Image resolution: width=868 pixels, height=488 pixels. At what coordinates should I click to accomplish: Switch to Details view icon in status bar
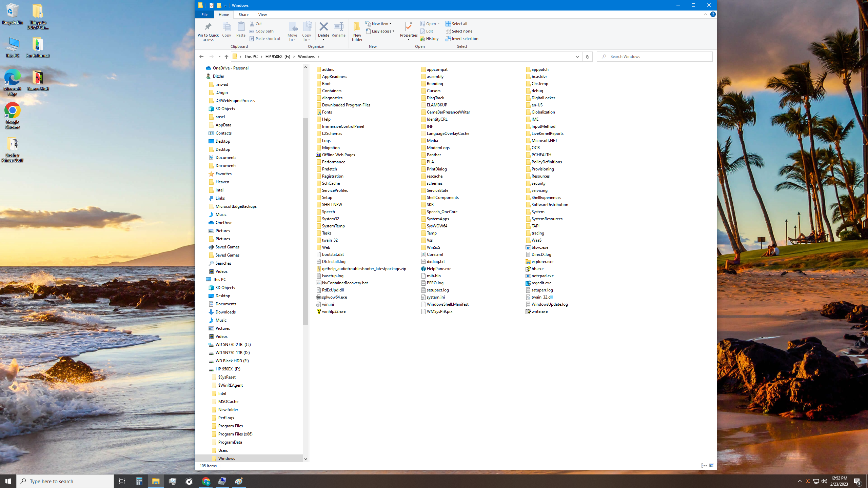(x=704, y=466)
